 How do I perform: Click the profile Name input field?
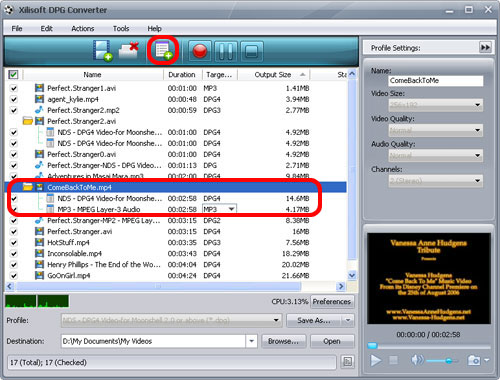pyautogui.click(x=436, y=80)
